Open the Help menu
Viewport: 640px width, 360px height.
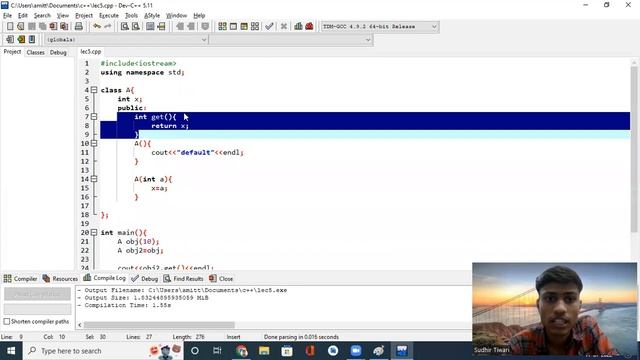[x=199, y=16]
